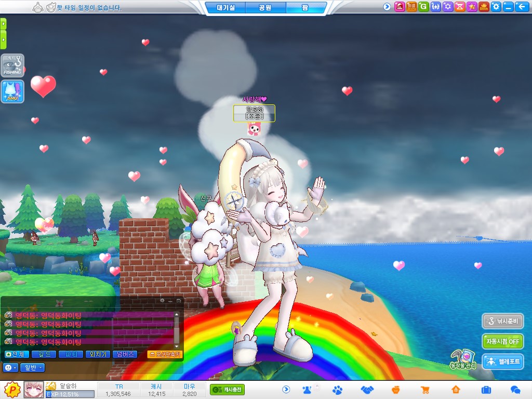Click the 낚시준비 button
Viewport: 532px width, 399px height.
tap(503, 321)
